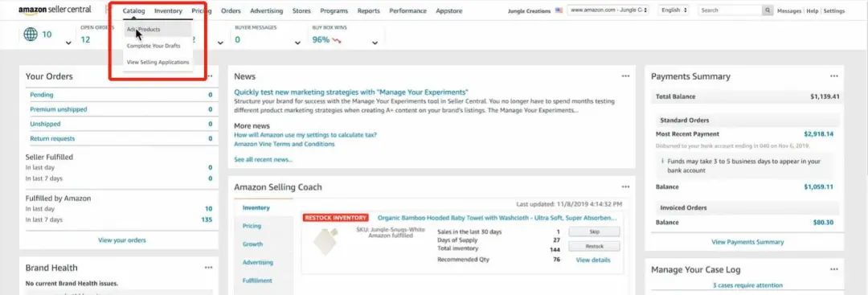The height and width of the screenshot is (295, 868).
Task: Open the News card three-dot menu
Action: click(625, 76)
